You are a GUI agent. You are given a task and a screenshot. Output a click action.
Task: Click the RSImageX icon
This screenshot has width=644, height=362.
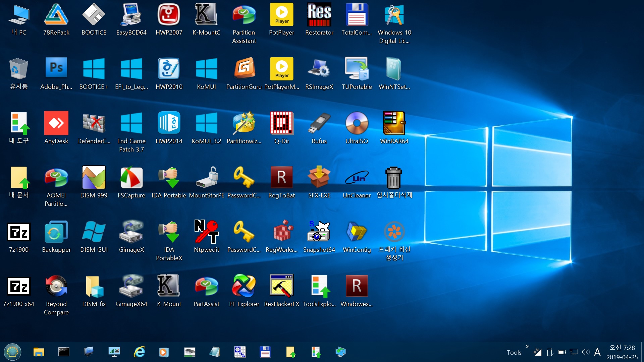point(319,69)
